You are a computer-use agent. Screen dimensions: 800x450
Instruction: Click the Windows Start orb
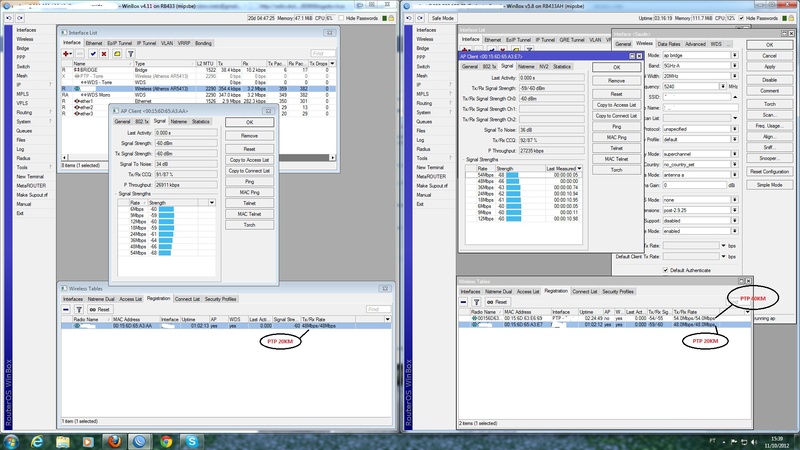tap(11, 441)
